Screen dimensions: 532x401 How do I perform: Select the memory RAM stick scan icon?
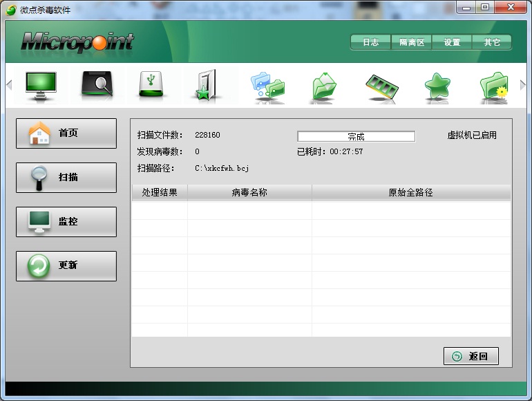point(382,87)
